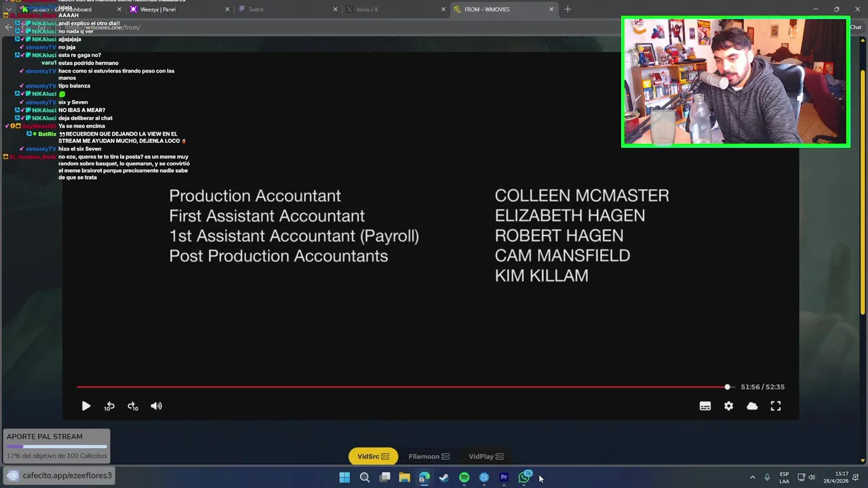Expand hidden system tray icons
The height and width of the screenshot is (488, 868).
click(x=752, y=477)
